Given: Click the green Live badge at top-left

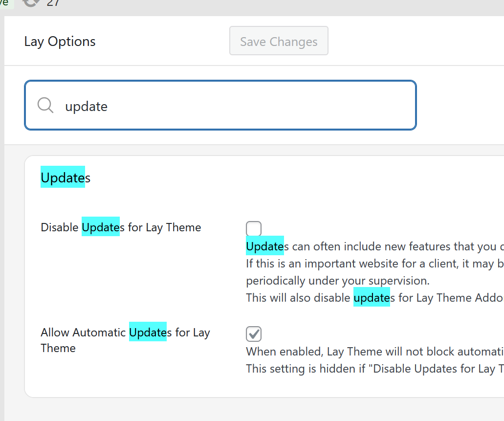Looking at the screenshot, I should pos(6,2).
